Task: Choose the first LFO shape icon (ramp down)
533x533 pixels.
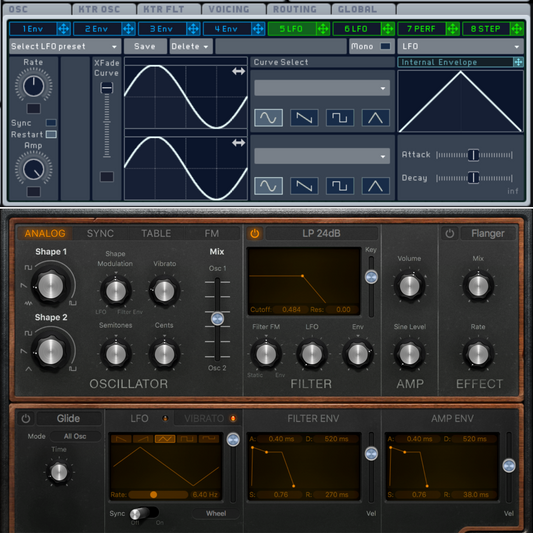Action: click(121, 439)
